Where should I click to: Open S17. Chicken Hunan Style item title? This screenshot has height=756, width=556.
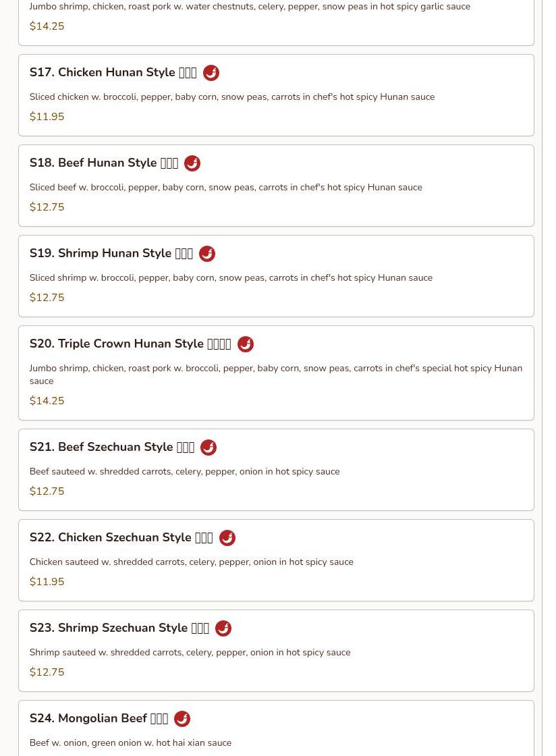click(x=113, y=72)
